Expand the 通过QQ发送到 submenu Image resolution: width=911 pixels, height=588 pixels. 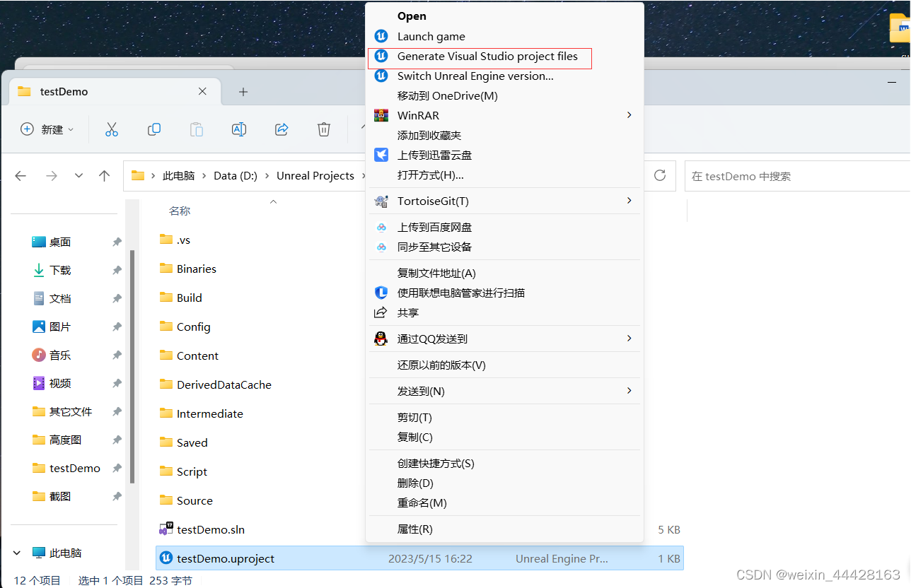point(504,339)
